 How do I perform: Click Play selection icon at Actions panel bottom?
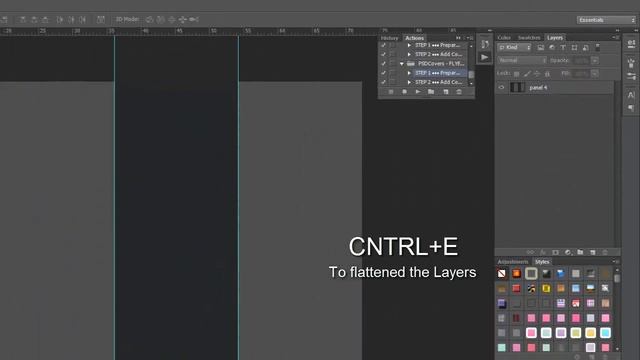click(x=418, y=92)
